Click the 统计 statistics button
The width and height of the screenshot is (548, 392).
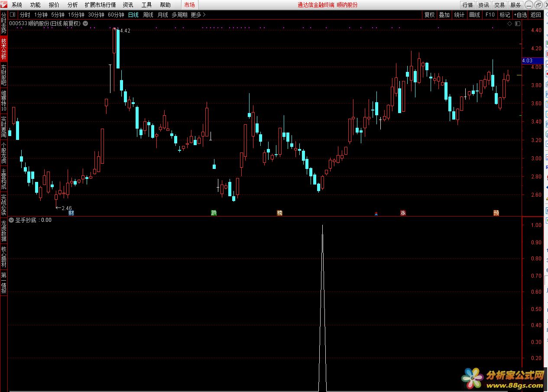click(x=459, y=15)
